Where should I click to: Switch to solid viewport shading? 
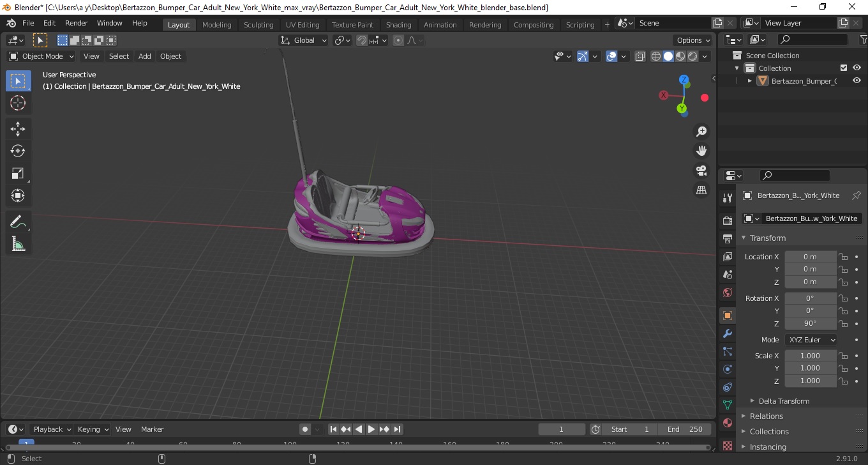pyautogui.click(x=668, y=56)
